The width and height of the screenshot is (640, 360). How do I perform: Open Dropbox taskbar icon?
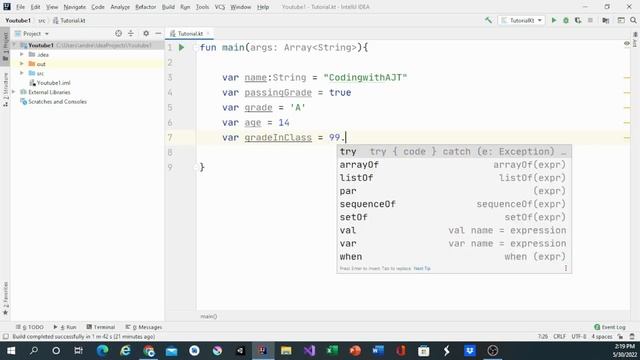tap(470, 351)
